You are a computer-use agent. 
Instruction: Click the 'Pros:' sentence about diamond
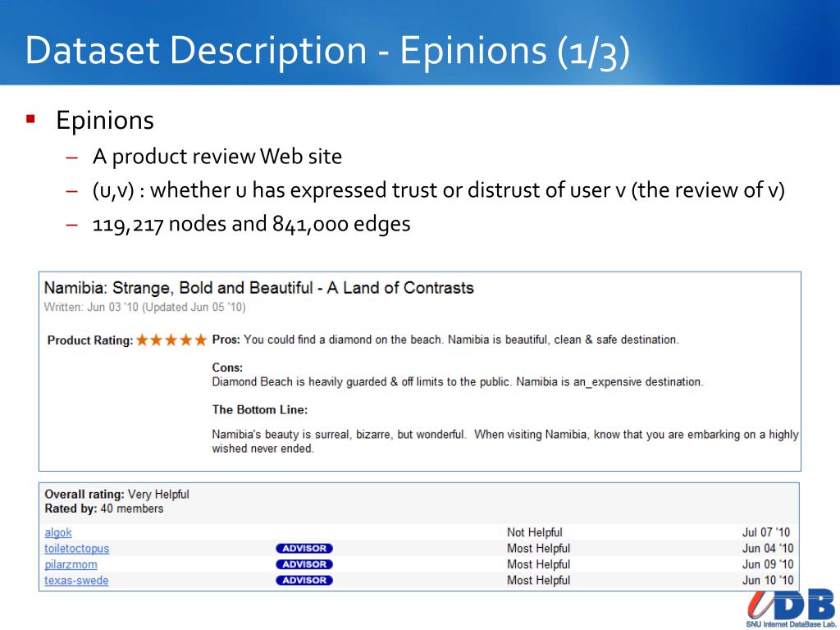tap(445, 340)
